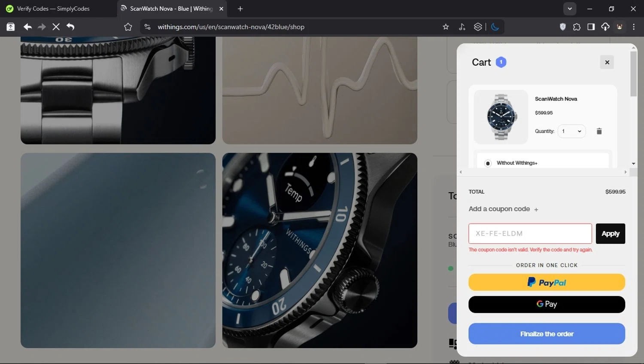Click cart horizontal scrollbar right arrow
The image size is (644, 364).
(626, 172)
